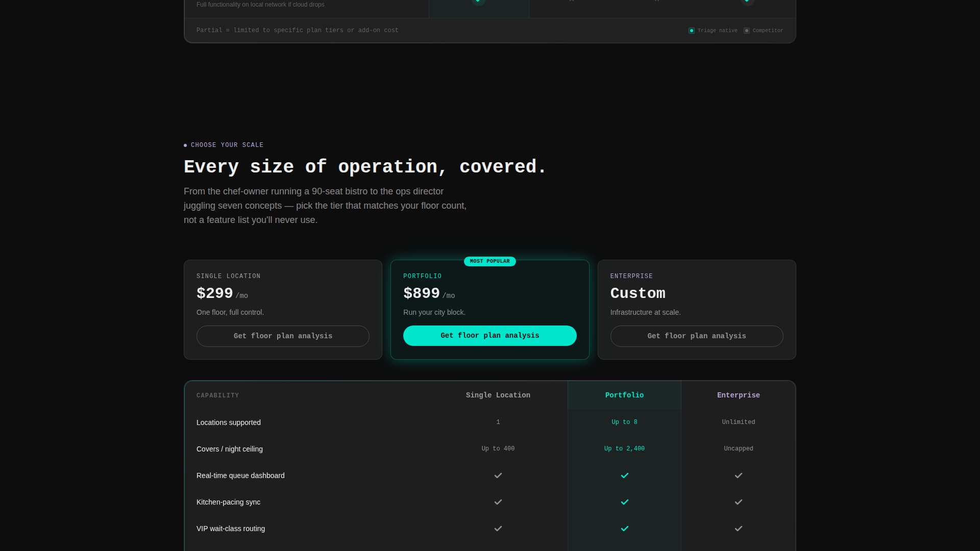Click the 'ENTERPRISE' card label
Image resolution: width=980 pixels, height=551 pixels.
tap(631, 276)
